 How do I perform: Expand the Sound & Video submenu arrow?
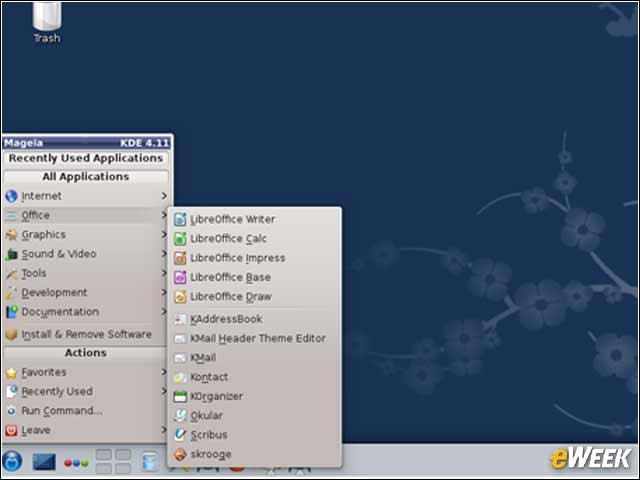click(x=164, y=254)
